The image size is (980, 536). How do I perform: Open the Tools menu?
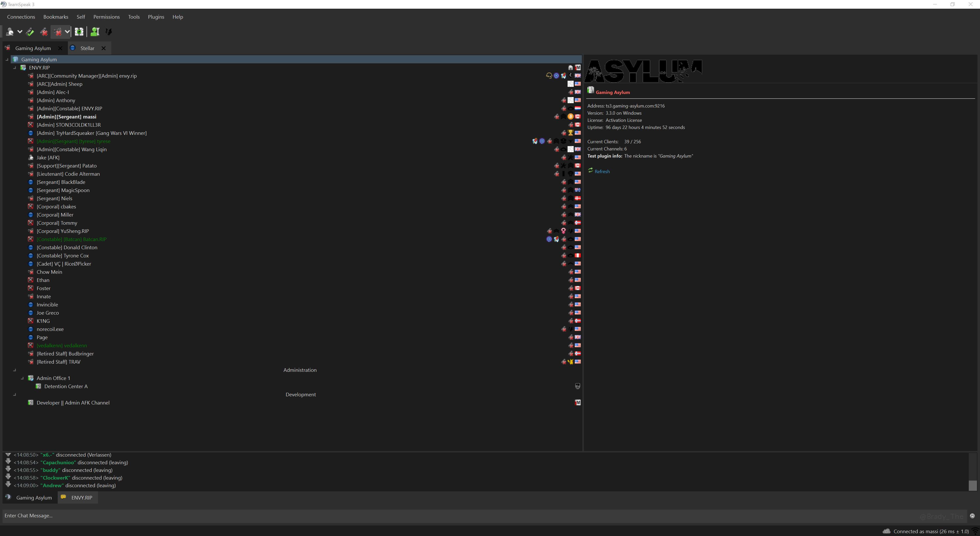pyautogui.click(x=134, y=17)
